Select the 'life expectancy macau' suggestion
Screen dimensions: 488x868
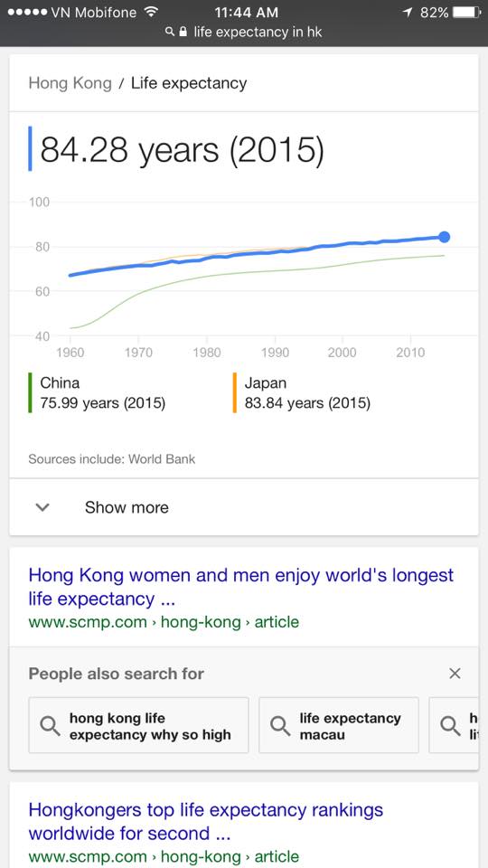[339, 725]
